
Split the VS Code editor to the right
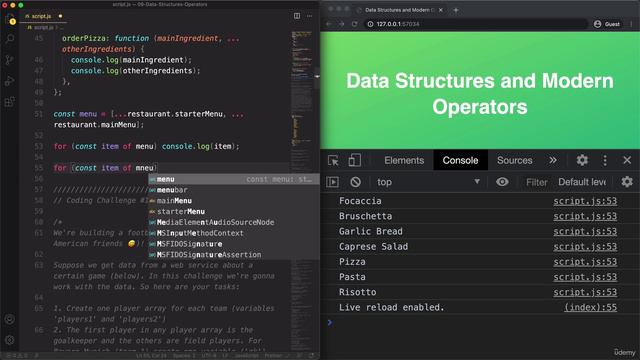coord(297,16)
